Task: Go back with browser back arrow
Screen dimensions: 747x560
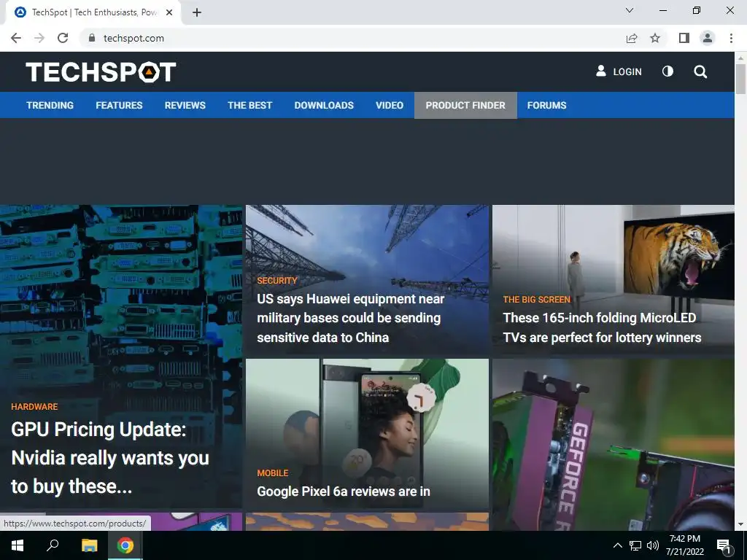Action: pyautogui.click(x=16, y=38)
